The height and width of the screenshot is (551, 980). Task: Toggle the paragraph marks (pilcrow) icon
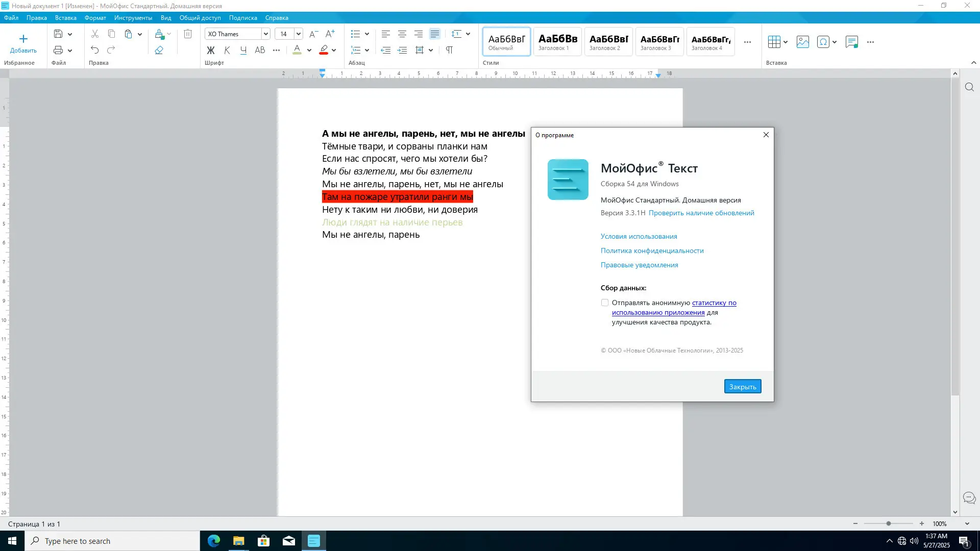(x=449, y=50)
